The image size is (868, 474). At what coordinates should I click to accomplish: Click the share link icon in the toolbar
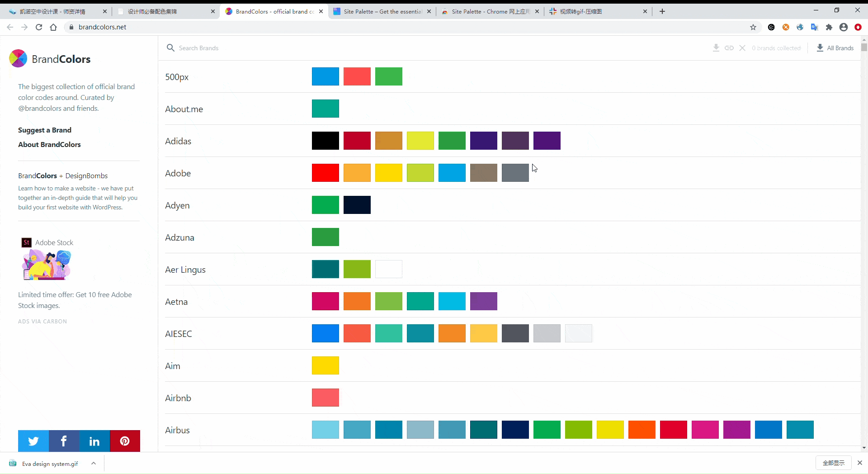click(729, 48)
